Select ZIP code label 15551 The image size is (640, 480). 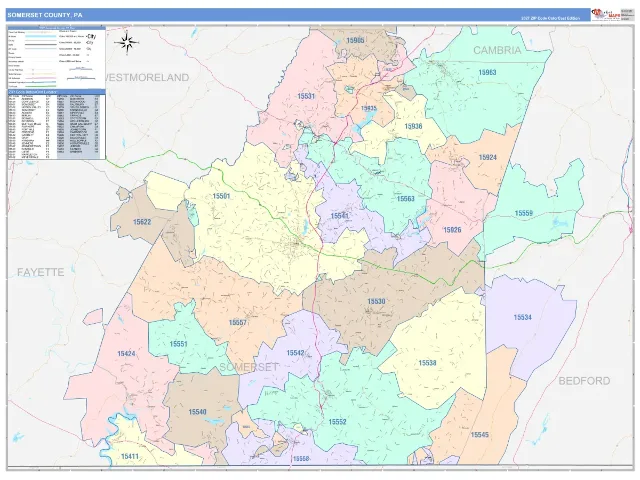click(x=178, y=344)
